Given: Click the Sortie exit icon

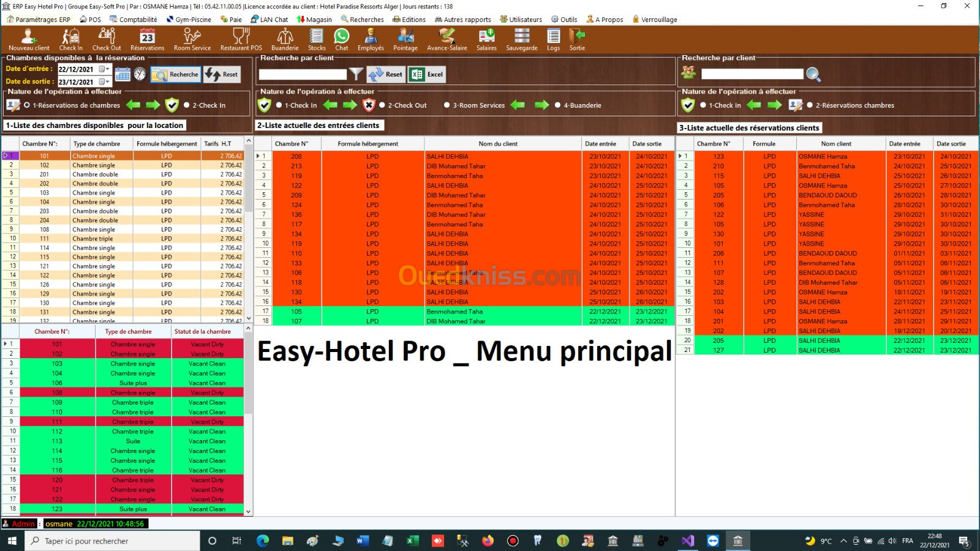Looking at the screenshot, I should pos(577,40).
